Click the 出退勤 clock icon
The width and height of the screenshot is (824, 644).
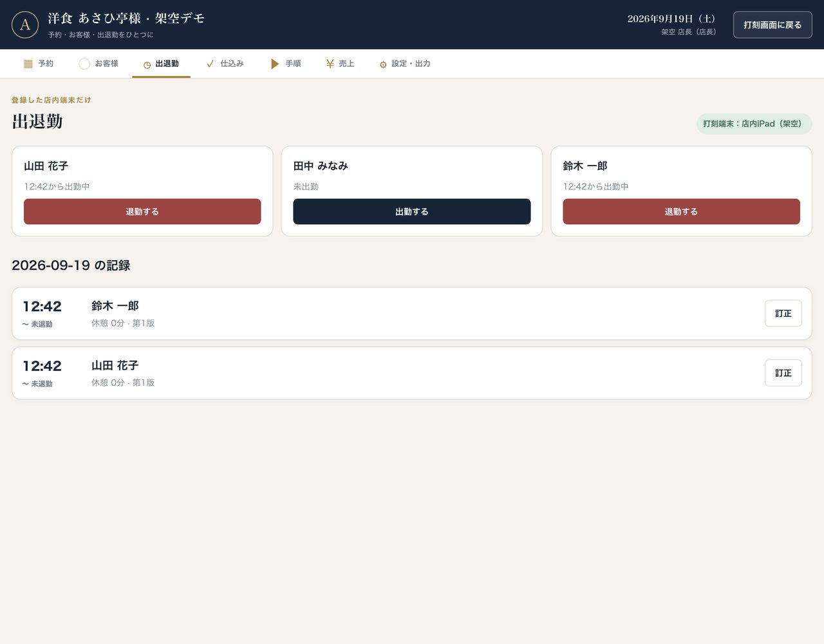pyautogui.click(x=147, y=64)
